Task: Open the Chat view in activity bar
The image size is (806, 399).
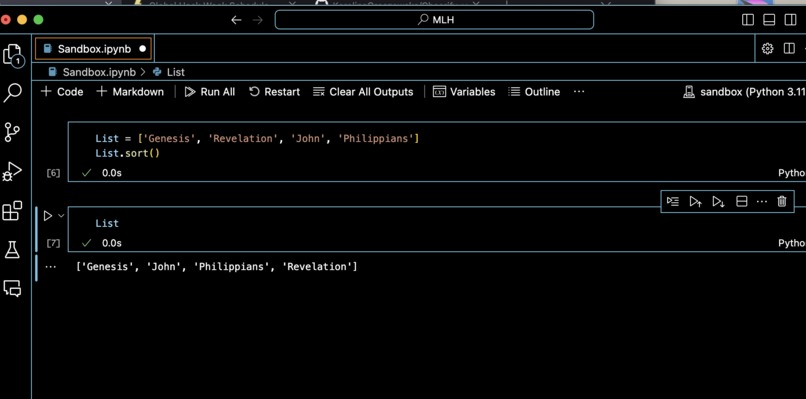Action: coord(12,288)
